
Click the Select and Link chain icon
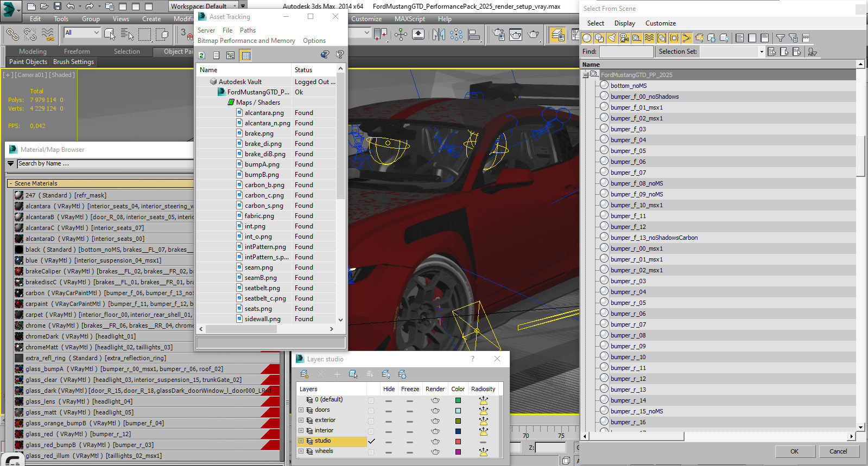(x=12, y=34)
